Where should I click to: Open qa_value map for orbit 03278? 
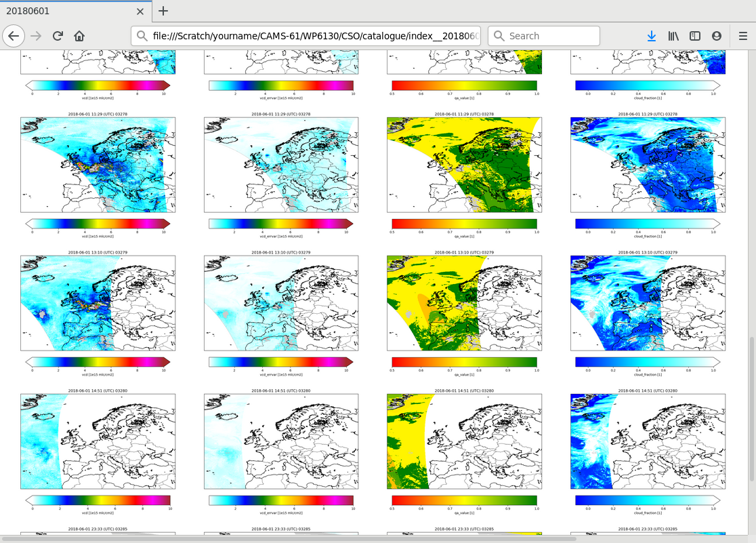pyautogui.click(x=464, y=165)
